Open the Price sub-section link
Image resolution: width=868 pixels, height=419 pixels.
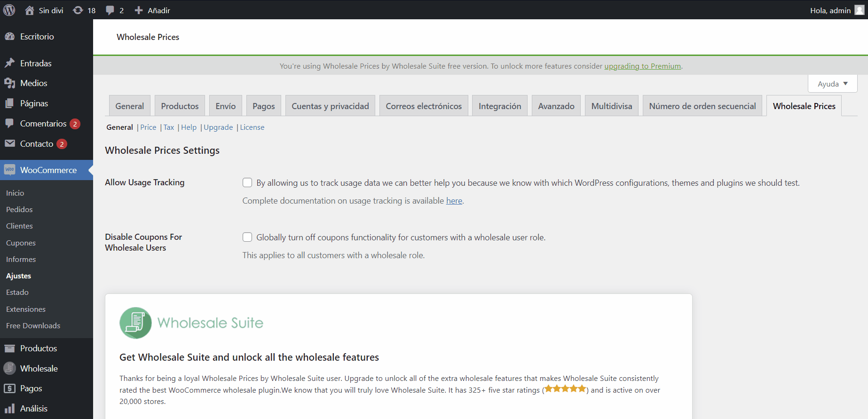coord(148,127)
